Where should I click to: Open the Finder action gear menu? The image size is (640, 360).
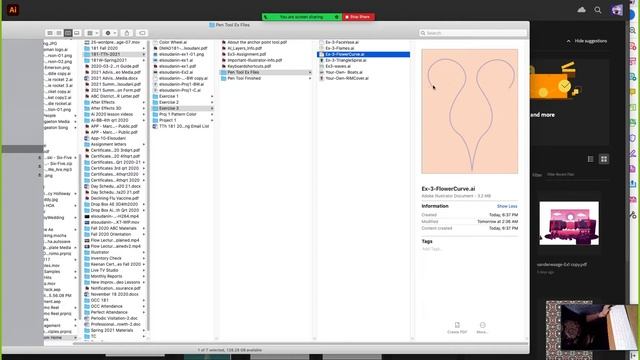pos(111,33)
